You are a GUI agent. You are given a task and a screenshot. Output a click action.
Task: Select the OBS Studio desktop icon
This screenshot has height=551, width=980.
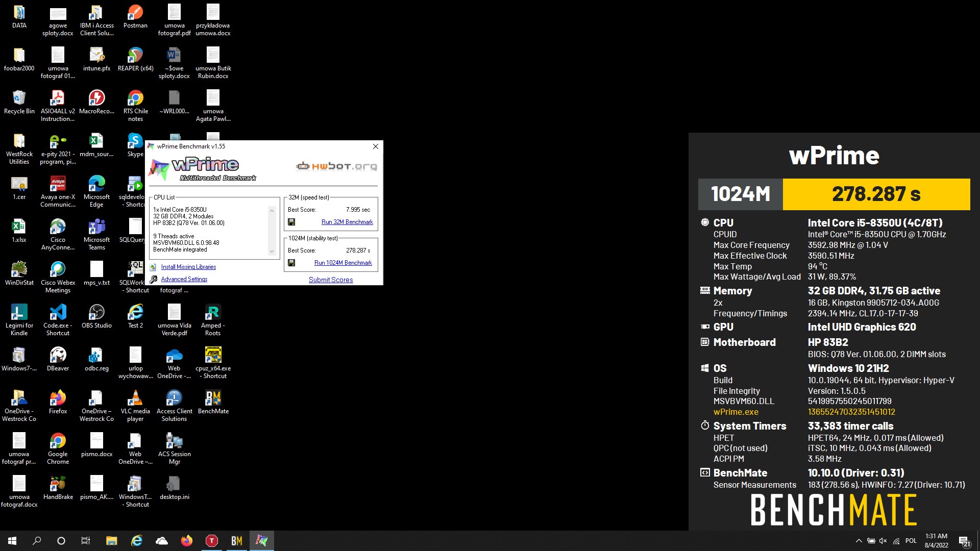click(96, 317)
